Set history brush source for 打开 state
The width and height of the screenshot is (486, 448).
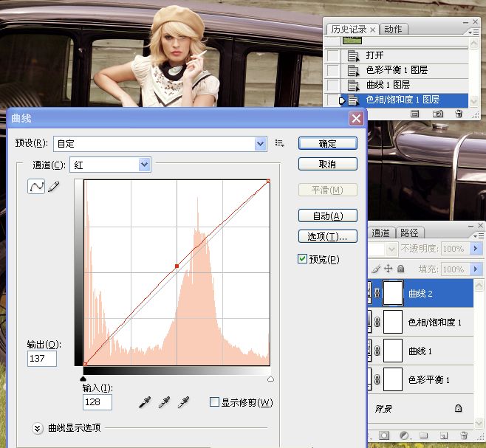pos(333,55)
